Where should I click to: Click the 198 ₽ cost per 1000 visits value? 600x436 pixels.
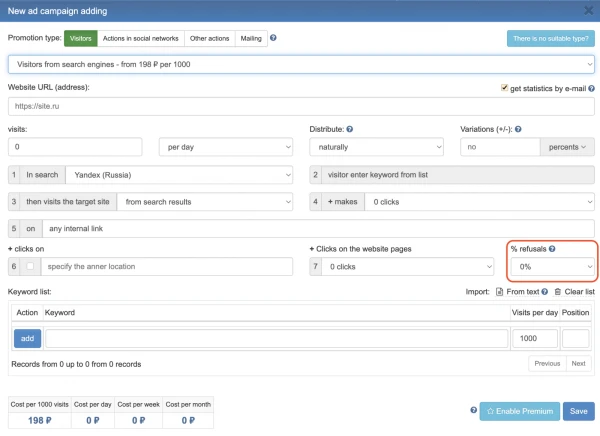click(39, 420)
